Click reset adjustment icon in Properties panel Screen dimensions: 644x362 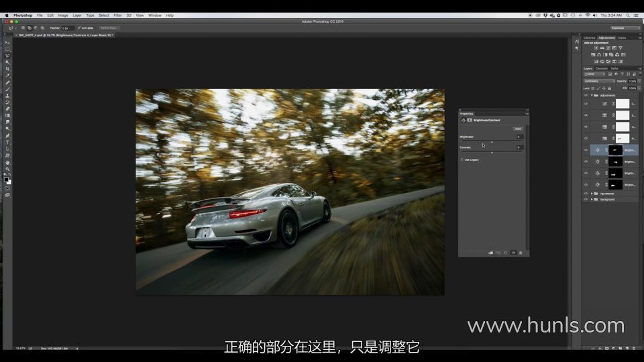(506, 253)
